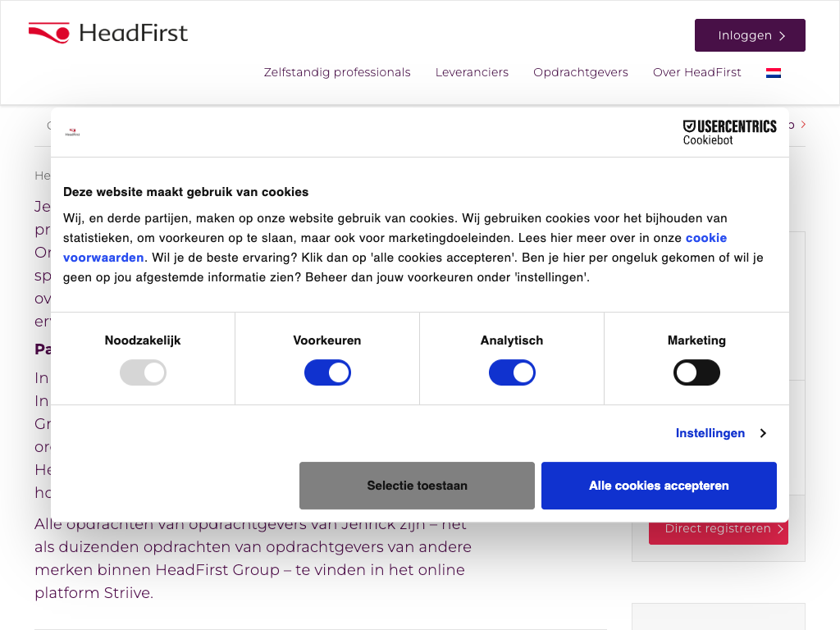Turn off the Analytisch cookies toggle
Image resolution: width=840 pixels, height=630 pixels.
click(512, 373)
